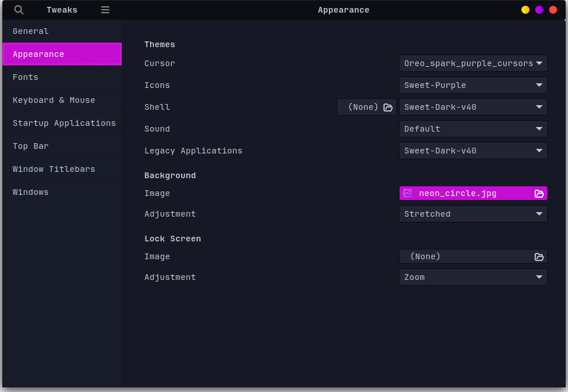This screenshot has width=568, height=392.
Task: Click the folder icon on the Background Image button
Action: point(539,193)
